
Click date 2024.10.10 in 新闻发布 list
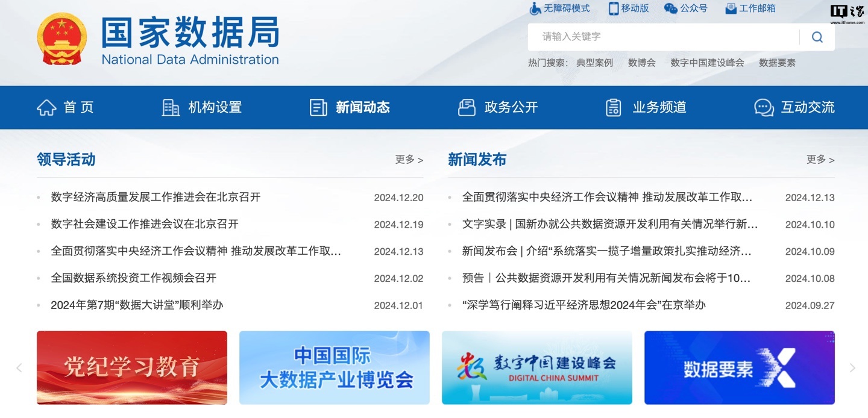pyautogui.click(x=810, y=225)
